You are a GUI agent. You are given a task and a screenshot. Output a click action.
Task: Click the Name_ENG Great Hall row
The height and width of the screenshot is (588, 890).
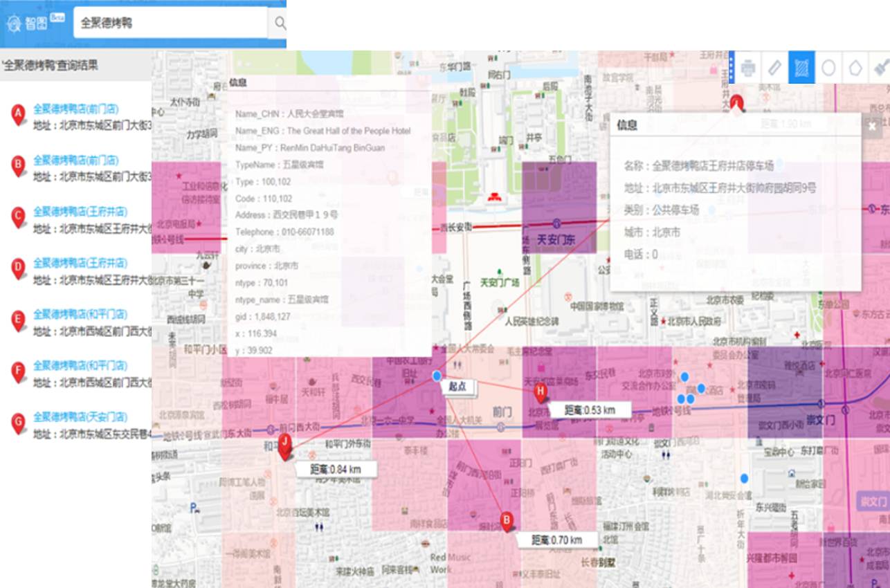tap(323, 131)
